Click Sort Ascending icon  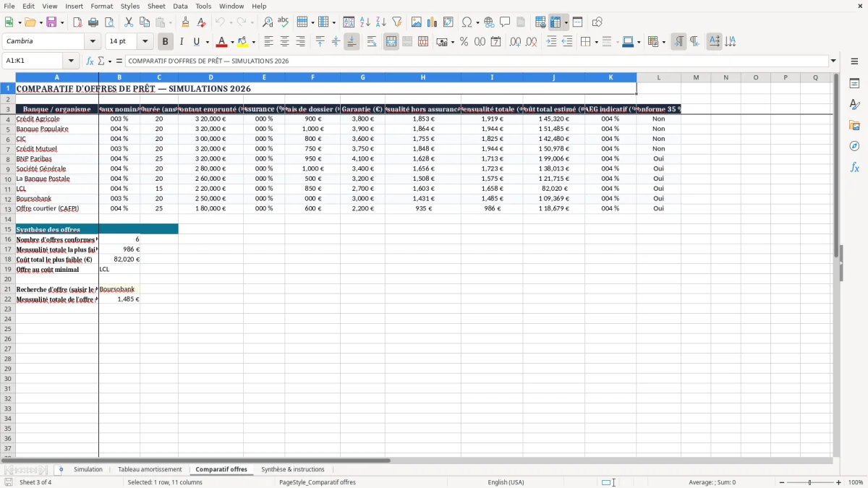pos(365,22)
